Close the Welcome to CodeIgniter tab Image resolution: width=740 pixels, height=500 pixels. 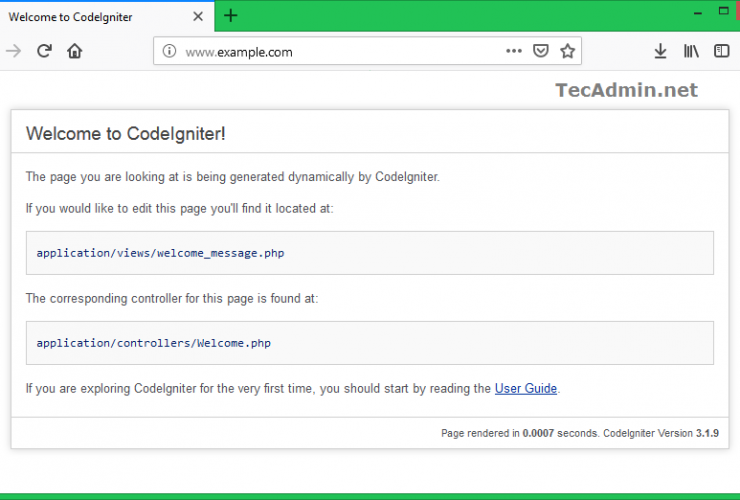198,16
